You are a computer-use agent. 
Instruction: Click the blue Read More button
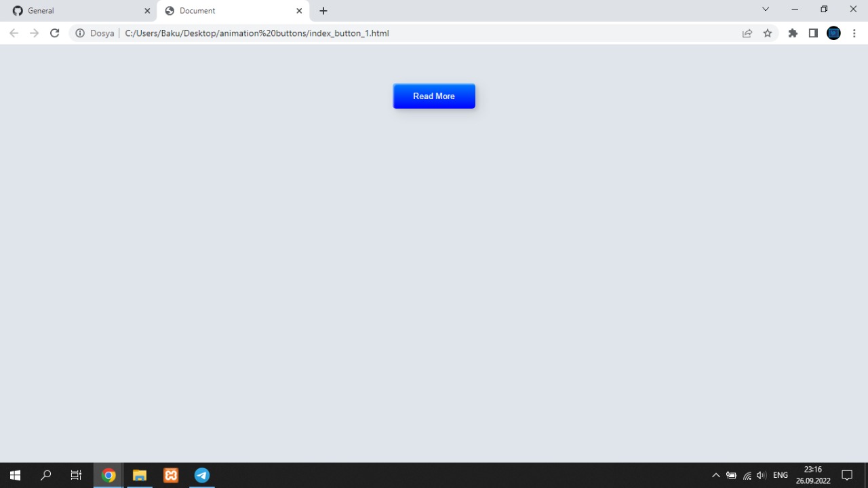point(434,96)
